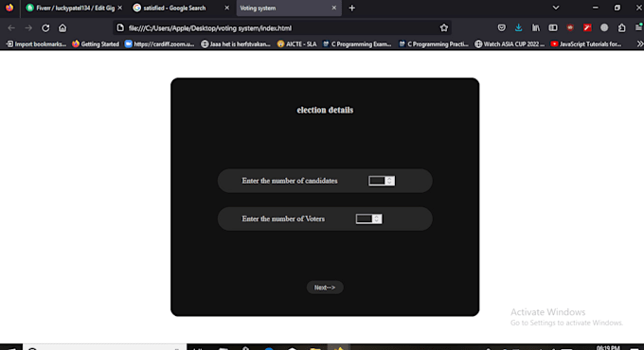Viewport: 644px width, 350px height.
Task: Open the library icon in toolbar
Action: 536,27
